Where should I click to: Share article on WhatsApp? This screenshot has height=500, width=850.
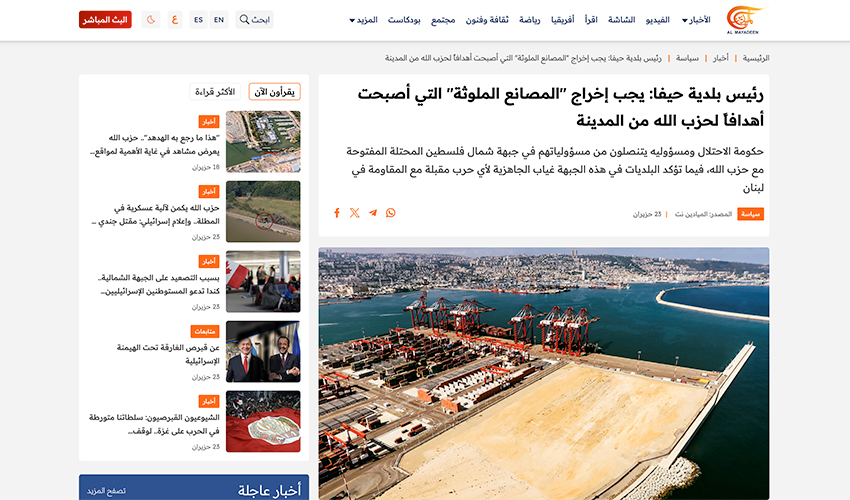point(390,213)
